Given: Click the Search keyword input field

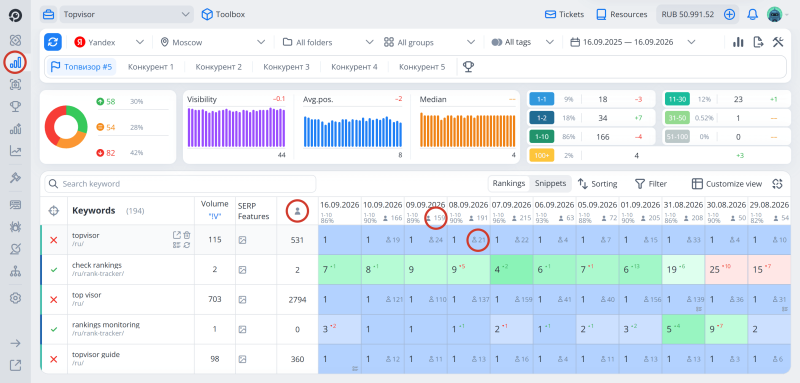Looking at the screenshot, I should 180,184.
